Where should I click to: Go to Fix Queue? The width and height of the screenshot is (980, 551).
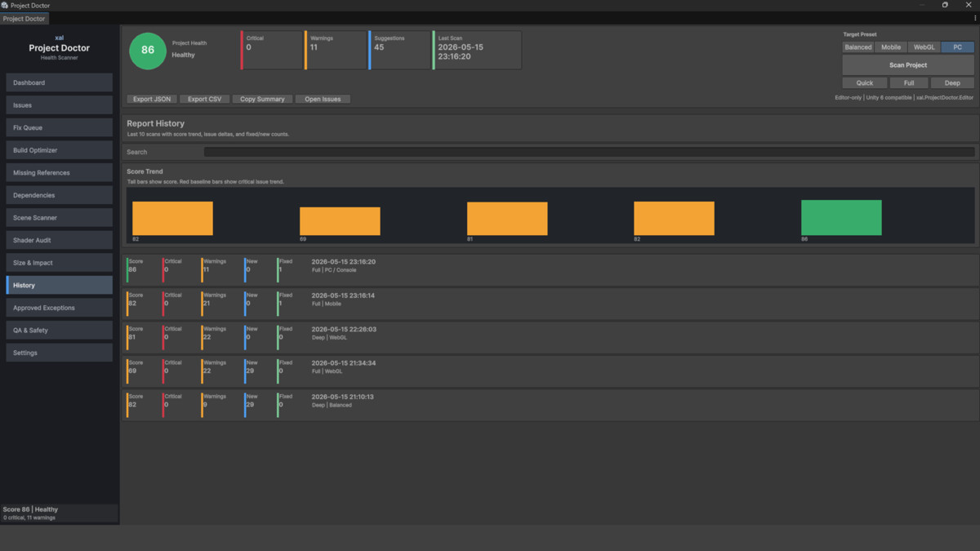[x=59, y=127]
